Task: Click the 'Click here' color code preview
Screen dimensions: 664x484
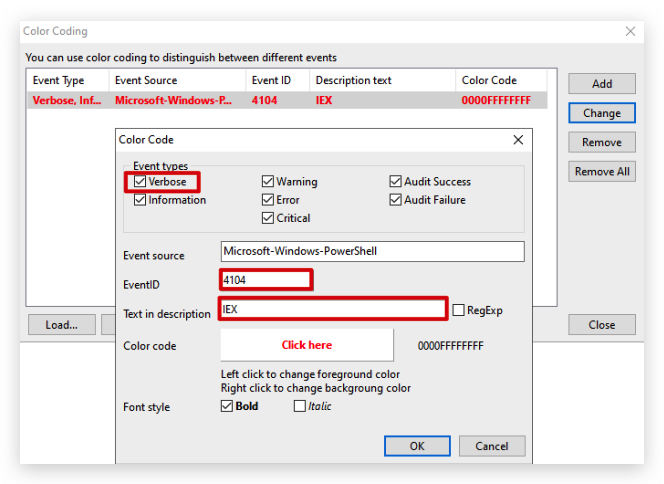Action: coord(307,345)
